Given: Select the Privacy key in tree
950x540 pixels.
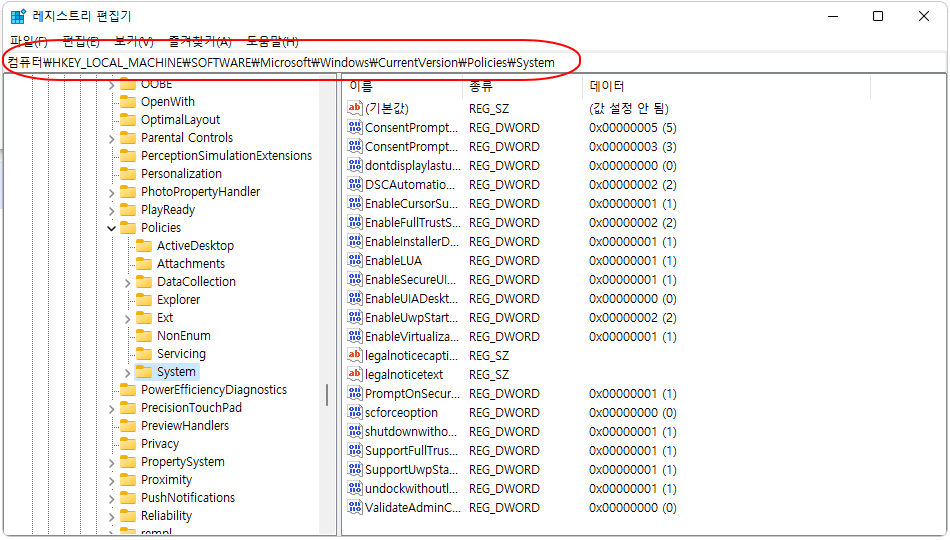Looking at the screenshot, I should pos(160,444).
